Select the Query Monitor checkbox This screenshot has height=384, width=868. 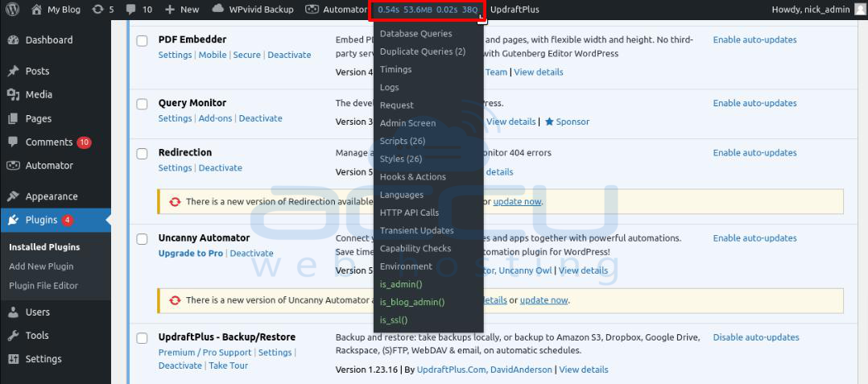click(143, 104)
